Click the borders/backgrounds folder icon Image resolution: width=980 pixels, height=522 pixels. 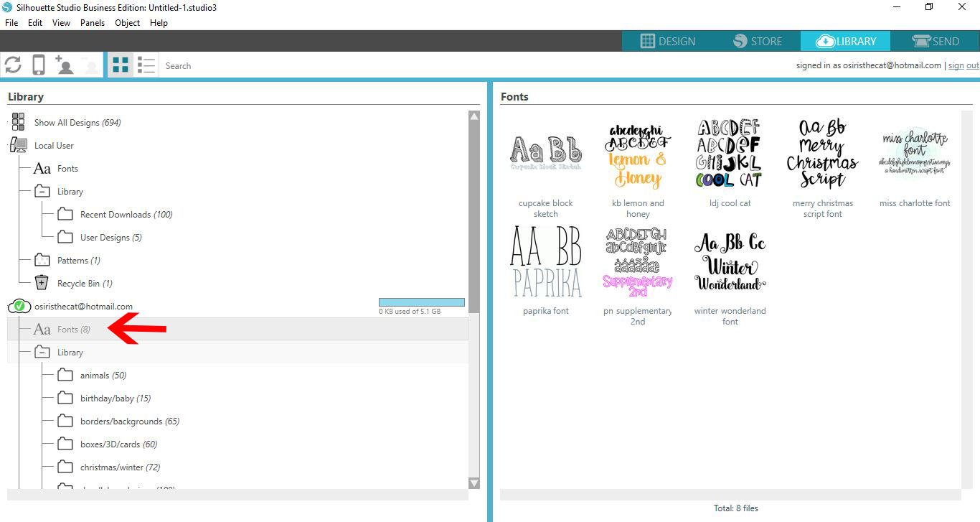65,421
